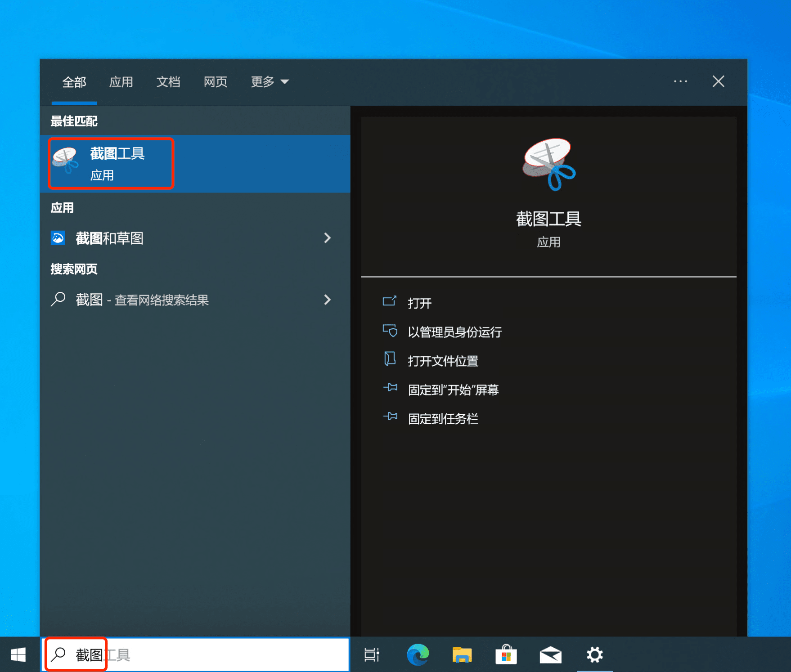
Task: Select the 网页 search tab
Action: click(x=216, y=82)
